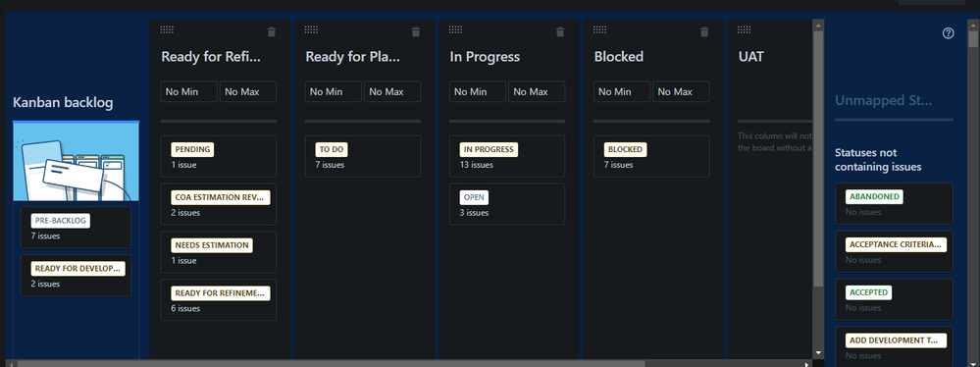Select the READY FOR REFINEME... status card
980x367 pixels.
[218, 300]
